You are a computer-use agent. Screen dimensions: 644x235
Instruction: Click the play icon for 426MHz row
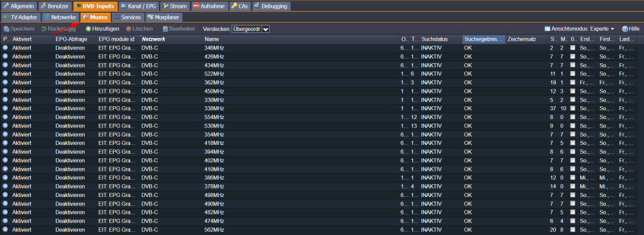(5, 56)
